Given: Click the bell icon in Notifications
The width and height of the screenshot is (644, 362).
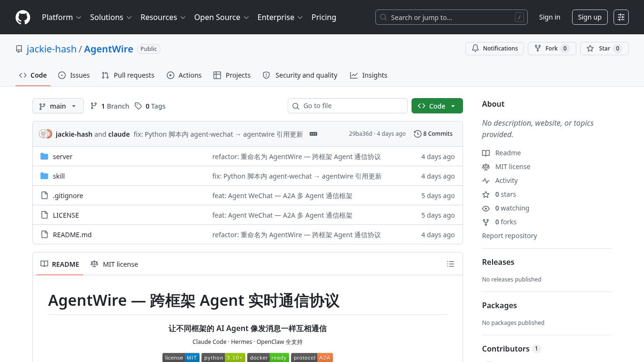Looking at the screenshot, I should tap(475, 49).
